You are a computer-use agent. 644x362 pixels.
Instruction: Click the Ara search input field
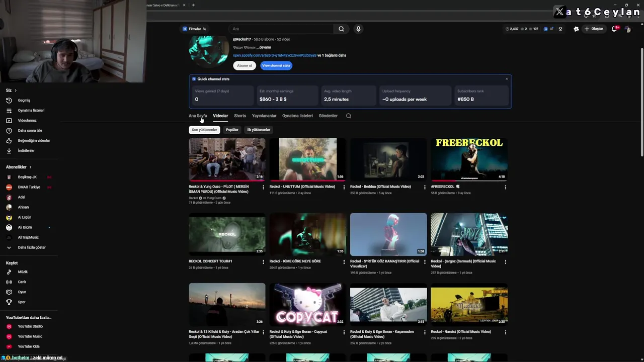(x=282, y=29)
